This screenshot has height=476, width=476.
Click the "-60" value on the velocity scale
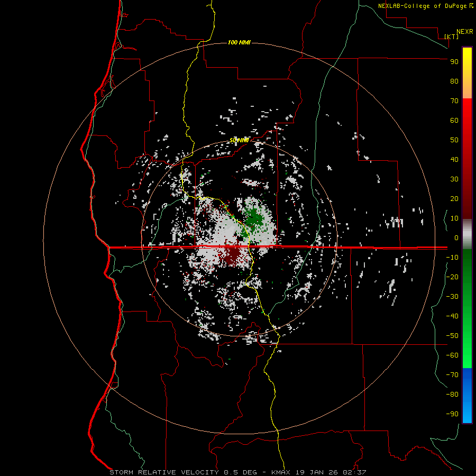[x=452, y=355]
